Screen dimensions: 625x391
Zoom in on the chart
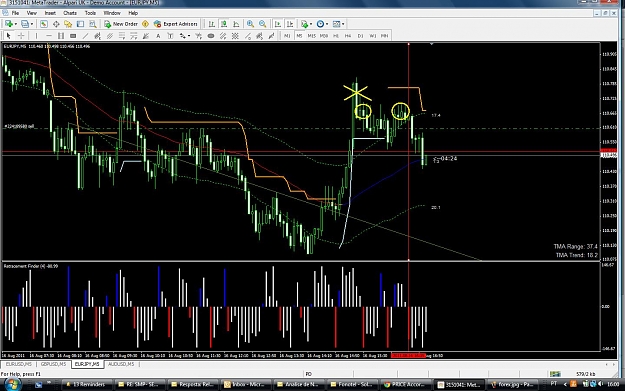coord(250,24)
